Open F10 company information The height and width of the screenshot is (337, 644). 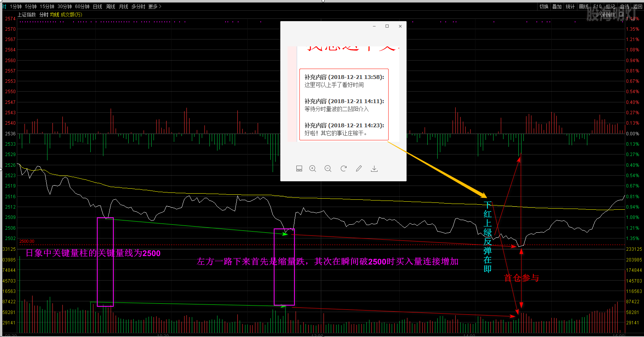[x=597, y=7]
